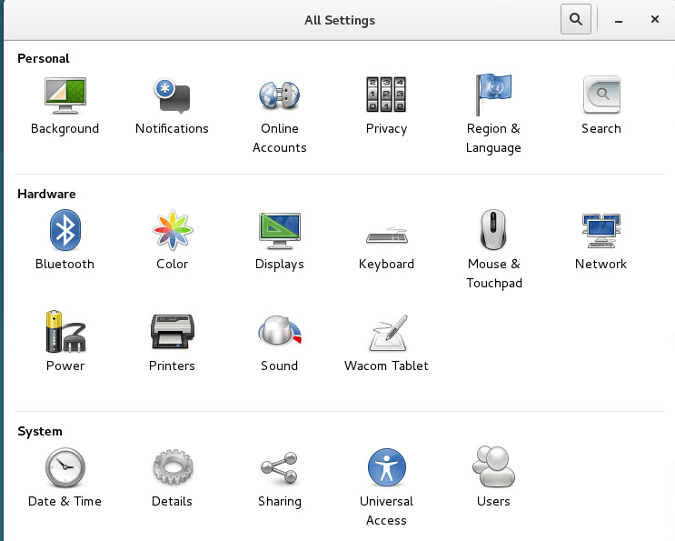Open the Network settings panel
Viewport: 675px width, 541px height.
(601, 232)
